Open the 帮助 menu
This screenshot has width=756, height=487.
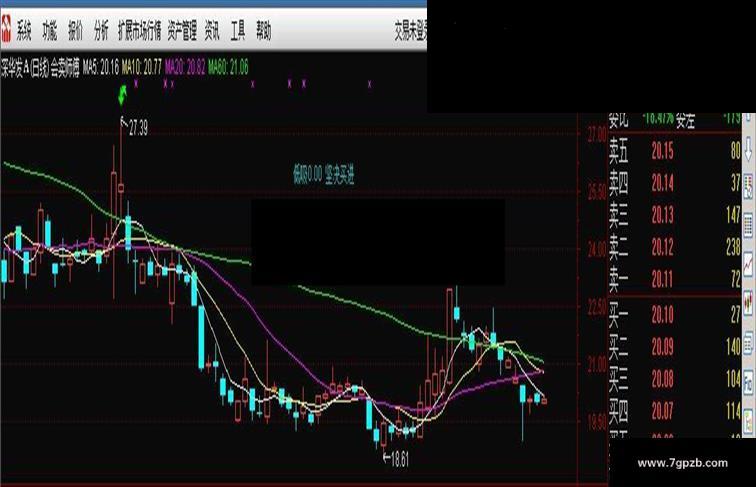[264, 31]
